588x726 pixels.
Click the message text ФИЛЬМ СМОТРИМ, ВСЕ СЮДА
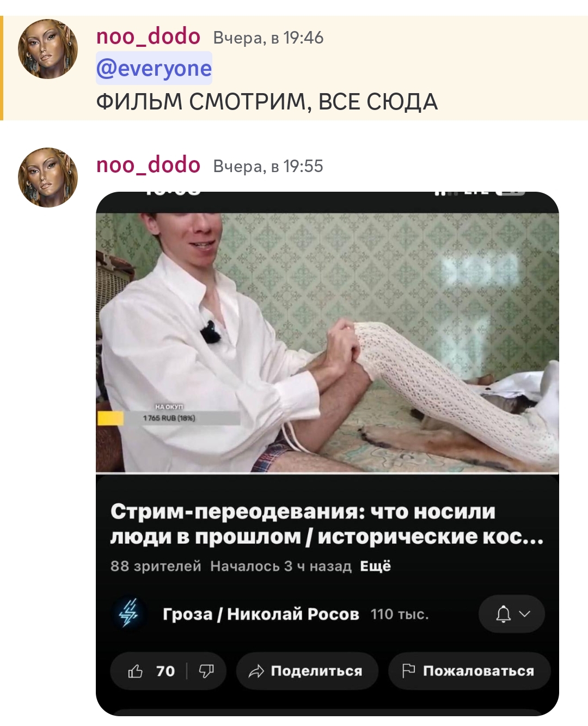[x=267, y=102]
